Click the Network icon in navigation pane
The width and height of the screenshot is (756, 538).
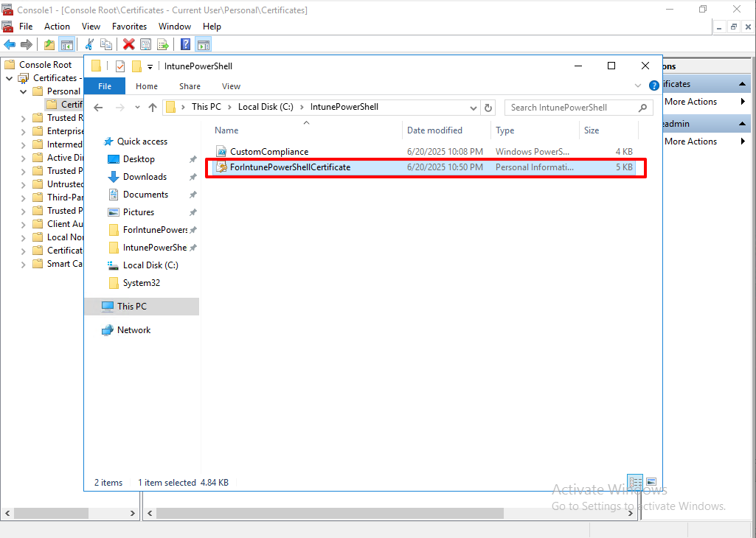coord(107,330)
